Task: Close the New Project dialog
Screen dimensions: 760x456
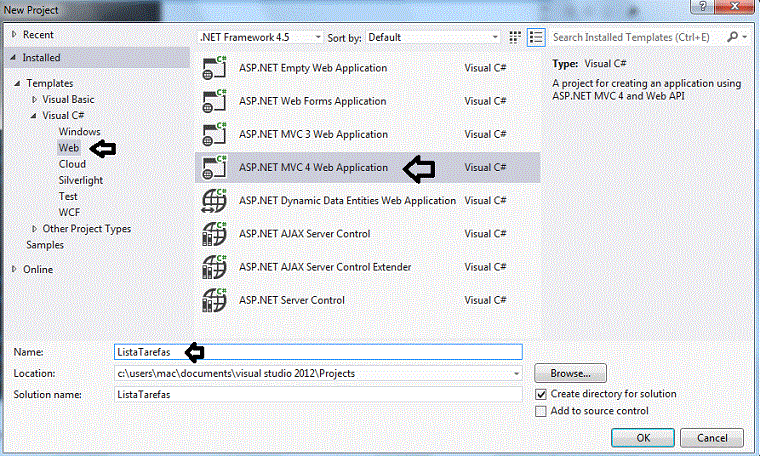Action: (x=734, y=6)
